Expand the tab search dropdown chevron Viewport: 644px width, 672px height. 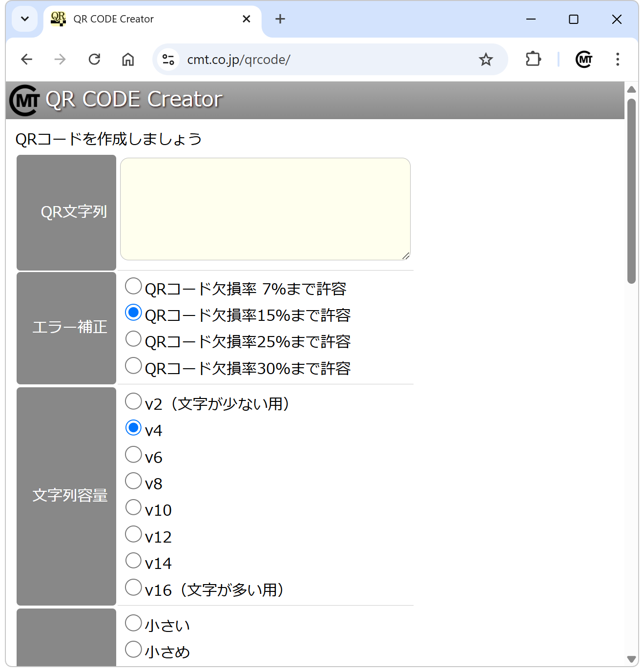pos(25,19)
